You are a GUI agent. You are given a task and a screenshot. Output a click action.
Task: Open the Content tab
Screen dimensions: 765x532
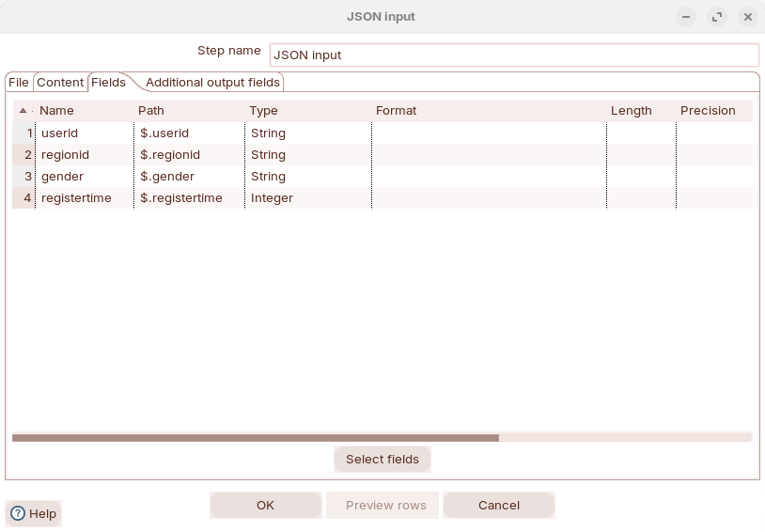[x=60, y=83]
